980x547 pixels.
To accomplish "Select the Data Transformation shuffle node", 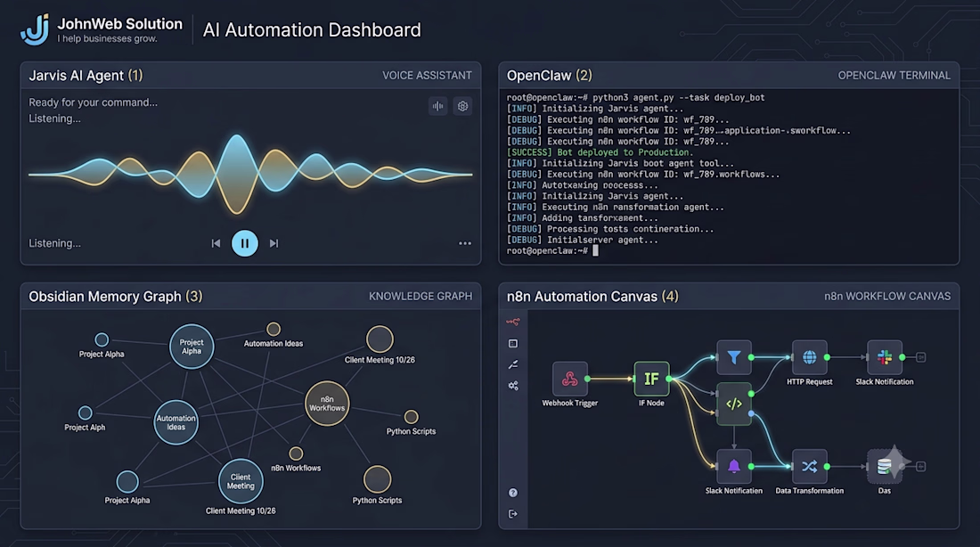I will click(809, 466).
